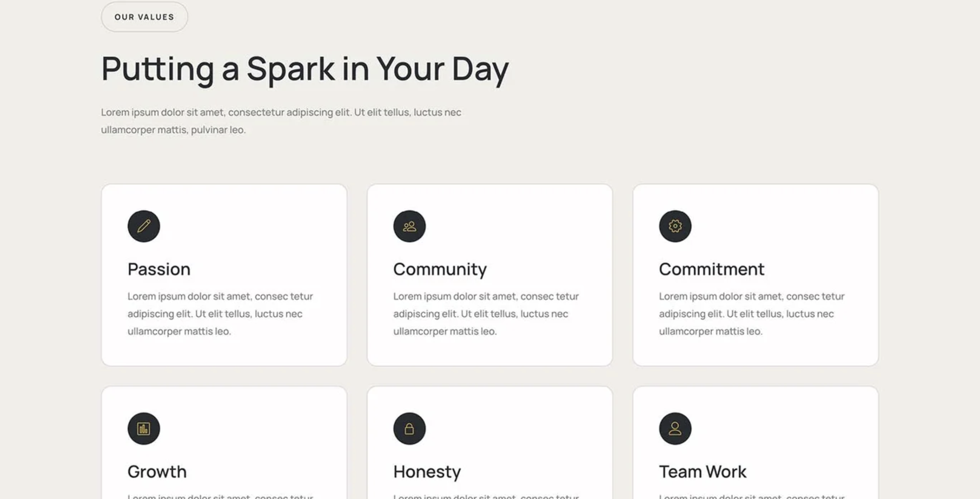This screenshot has width=980, height=499.
Task: Click the padlock icon above Honesty
Action: [x=409, y=429]
